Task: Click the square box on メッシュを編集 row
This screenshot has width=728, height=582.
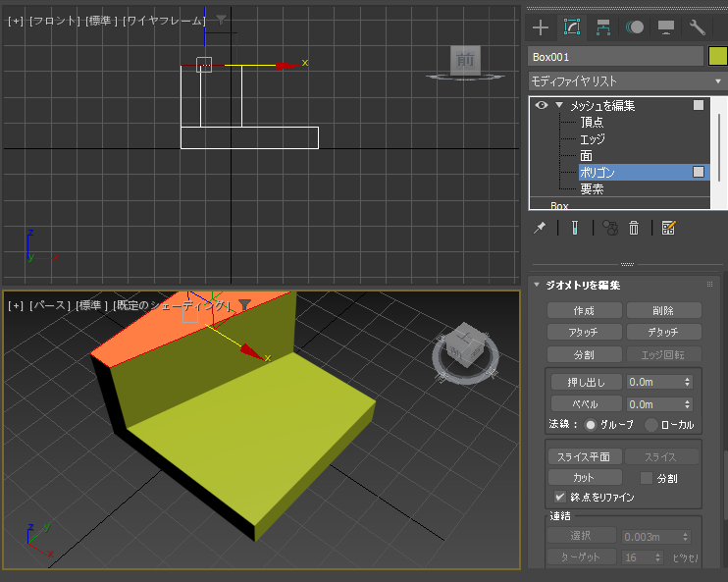Action: click(x=699, y=105)
